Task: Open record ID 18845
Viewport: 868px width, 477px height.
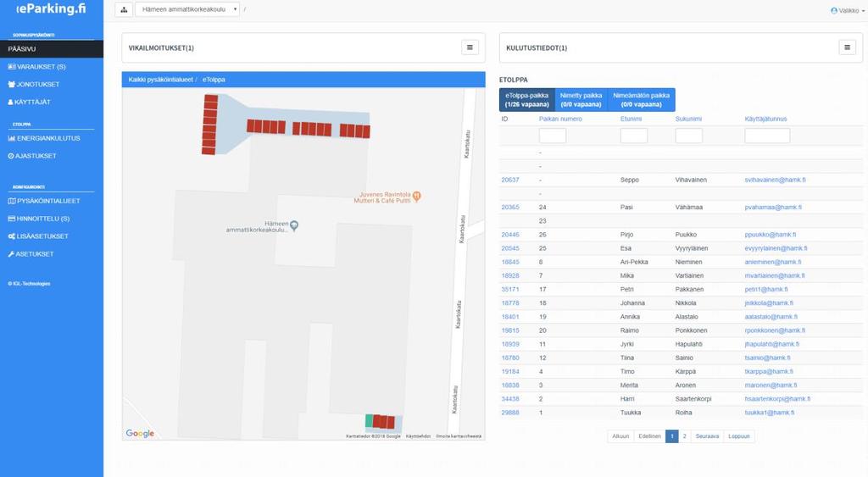Action: pos(510,262)
